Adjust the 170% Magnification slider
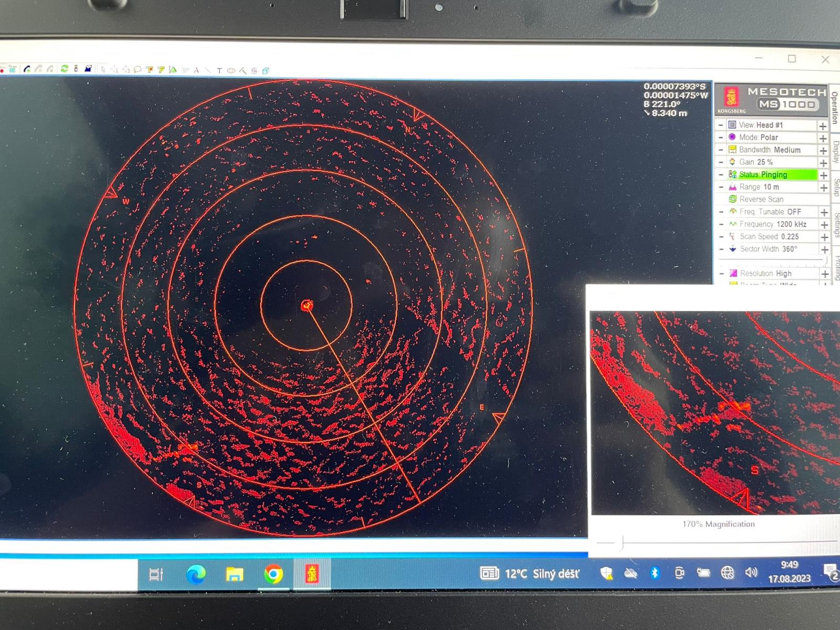This screenshot has width=840, height=630. click(623, 542)
